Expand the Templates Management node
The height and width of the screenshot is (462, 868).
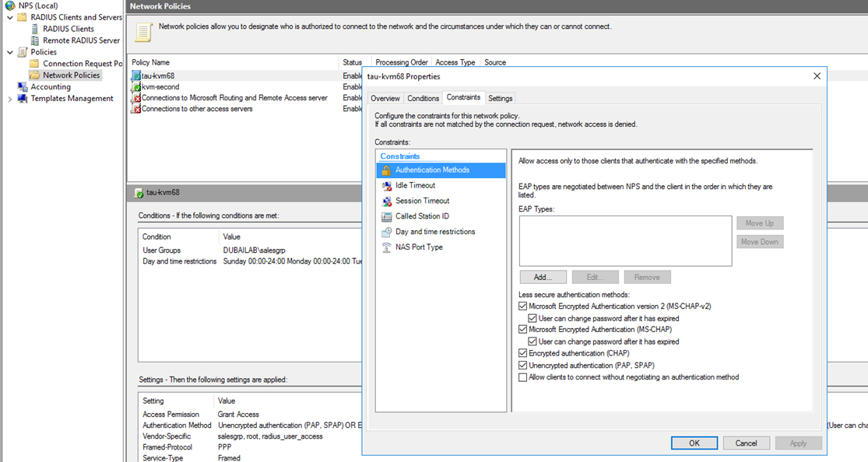pyautogui.click(x=9, y=99)
